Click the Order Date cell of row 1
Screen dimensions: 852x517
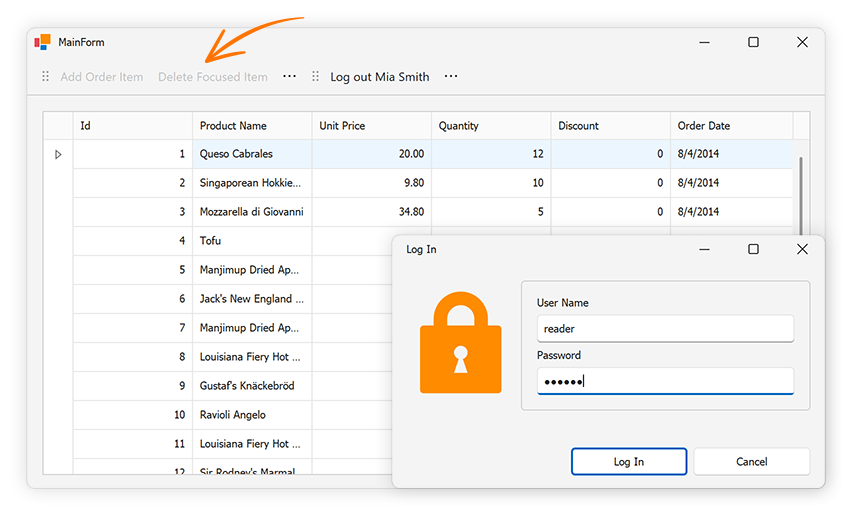(x=732, y=154)
